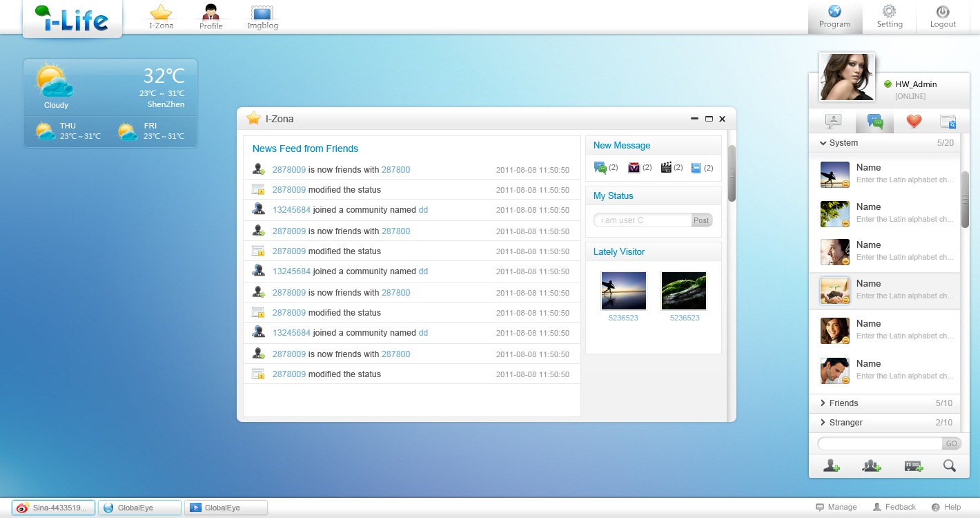Click the THU forecast weather icon
The image size is (980, 518).
[x=46, y=131]
